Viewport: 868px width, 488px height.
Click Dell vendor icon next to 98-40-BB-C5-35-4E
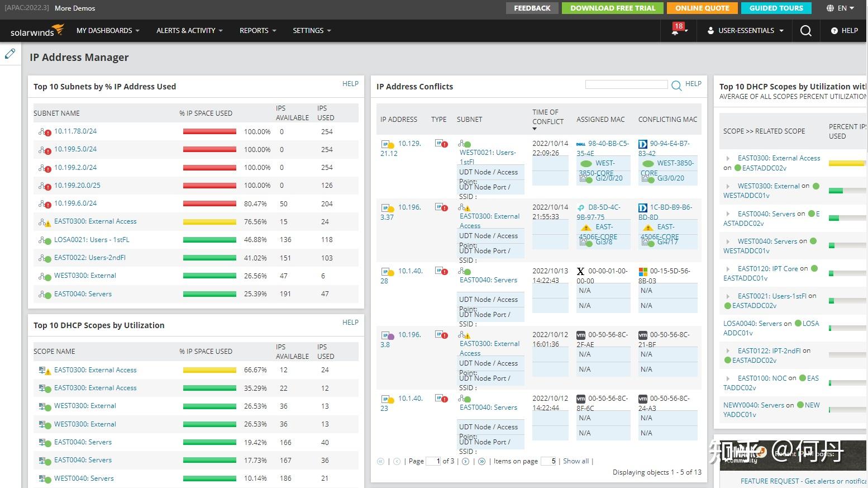pyautogui.click(x=580, y=144)
